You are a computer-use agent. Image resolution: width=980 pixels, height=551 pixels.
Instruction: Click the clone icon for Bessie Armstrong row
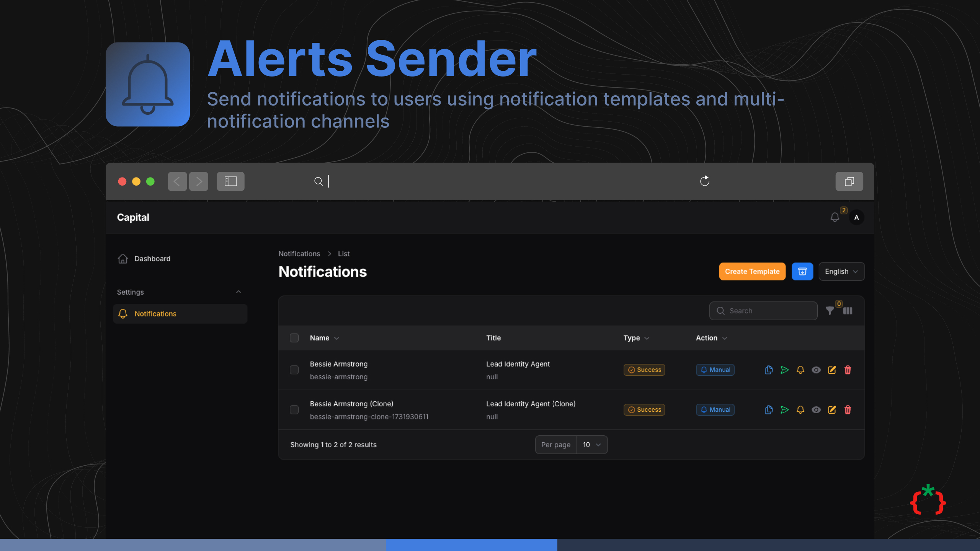coord(768,370)
